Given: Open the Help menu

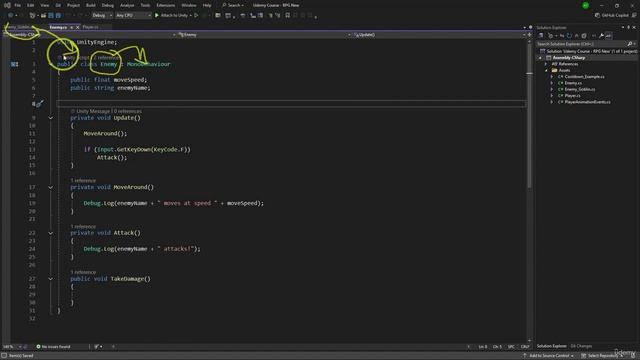Looking at the screenshot, I should tap(207, 5).
